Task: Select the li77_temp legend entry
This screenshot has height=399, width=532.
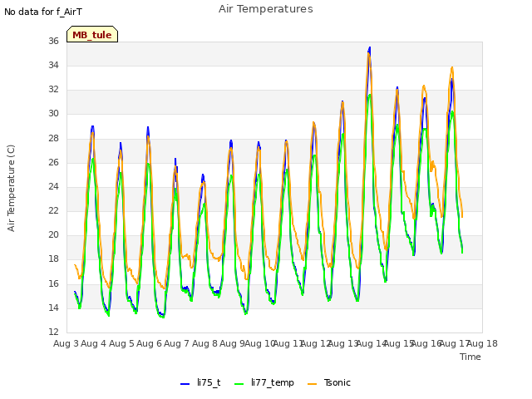Action: pyautogui.click(x=264, y=382)
